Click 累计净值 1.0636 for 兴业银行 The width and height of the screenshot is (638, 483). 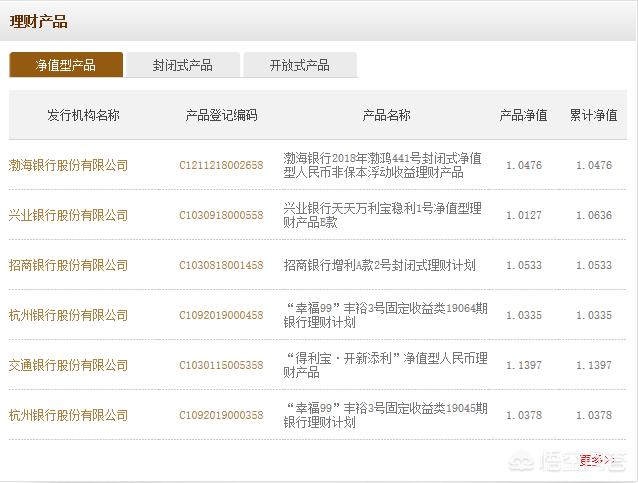pos(594,215)
